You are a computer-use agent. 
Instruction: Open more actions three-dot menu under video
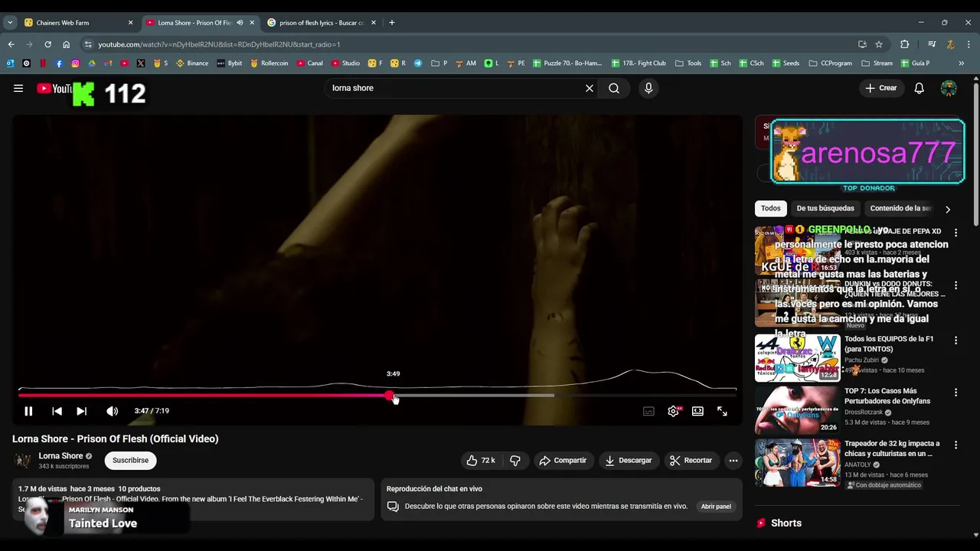(x=733, y=461)
